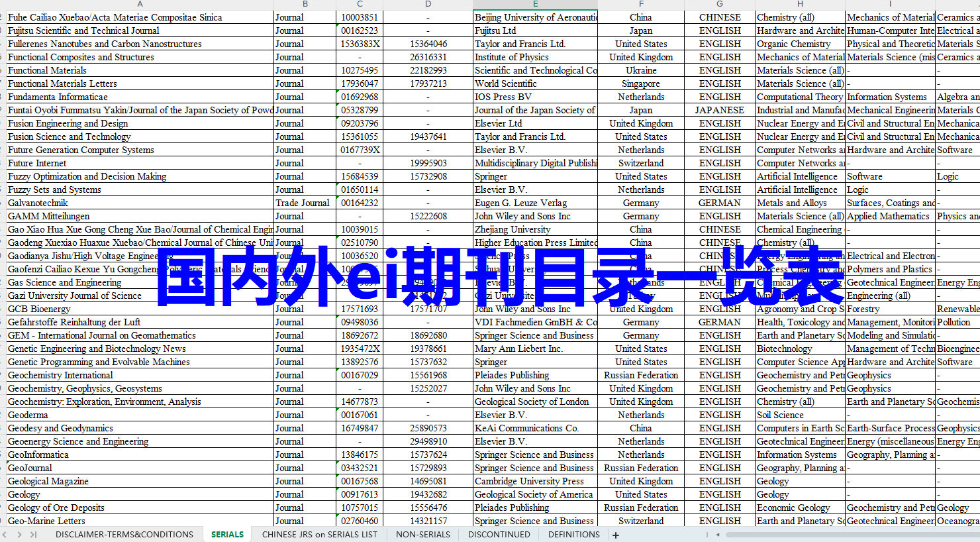
Task: Click the 'Fundamenta Informaticae' title cell
Action: coord(140,97)
